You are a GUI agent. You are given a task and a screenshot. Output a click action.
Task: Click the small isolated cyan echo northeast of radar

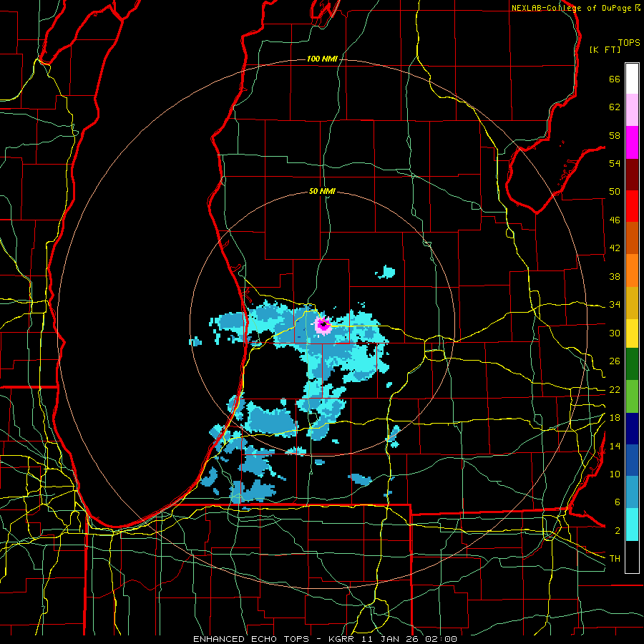[386, 272]
